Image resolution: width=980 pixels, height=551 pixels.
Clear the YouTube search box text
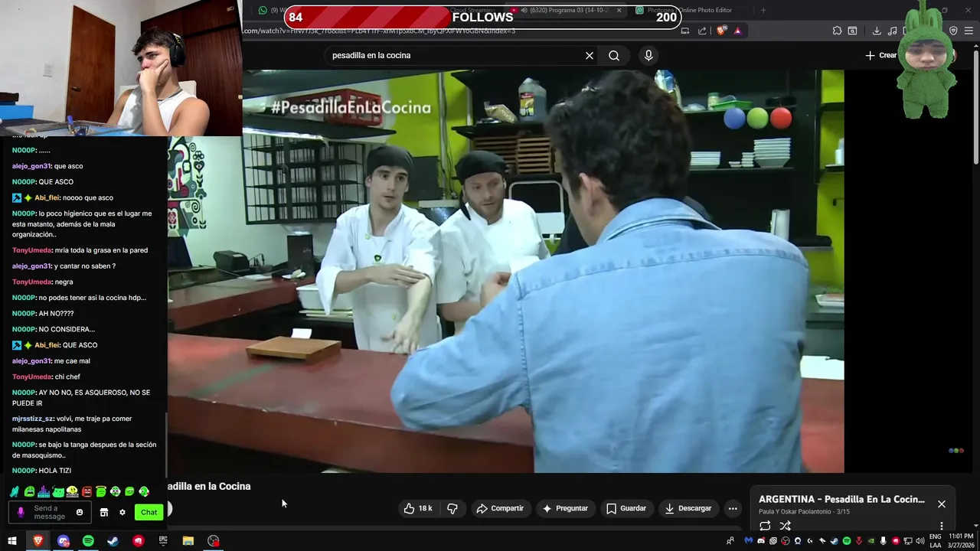tap(590, 55)
